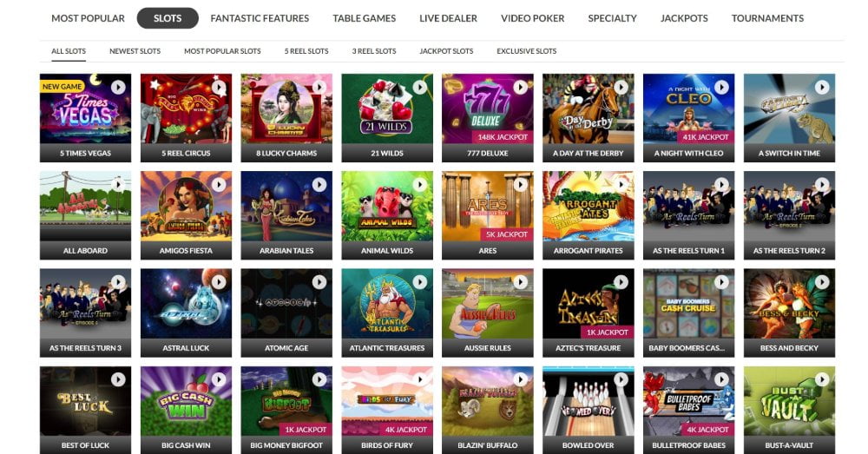Select the Tournaments category

[x=767, y=18]
